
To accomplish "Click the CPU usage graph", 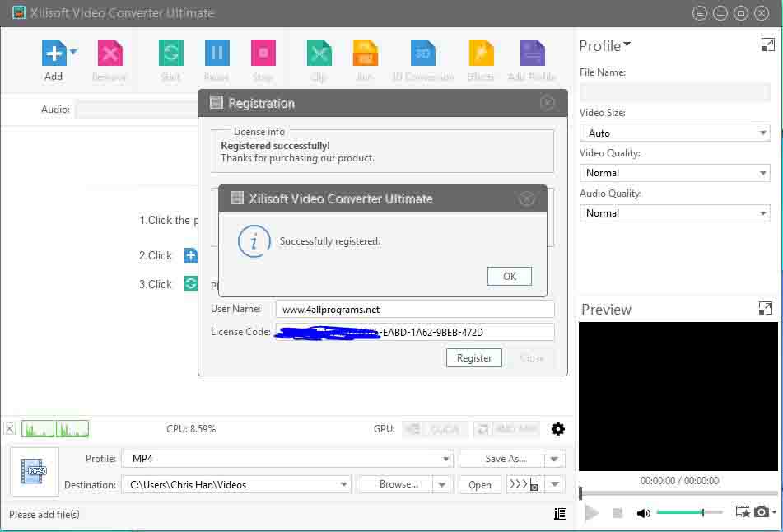I will tap(55, 428).
